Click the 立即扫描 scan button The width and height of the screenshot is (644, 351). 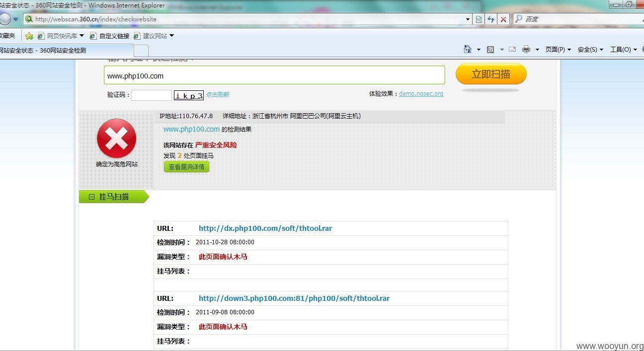(x=491, y=74)
